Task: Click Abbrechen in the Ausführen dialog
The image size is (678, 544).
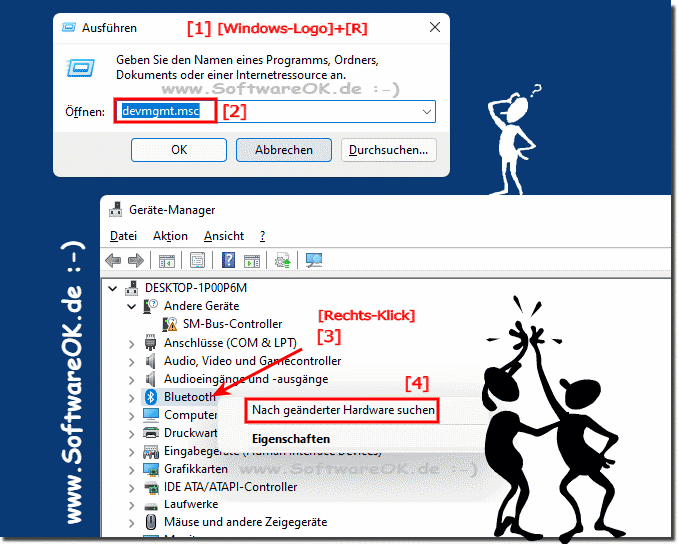Action: [284, 150]
